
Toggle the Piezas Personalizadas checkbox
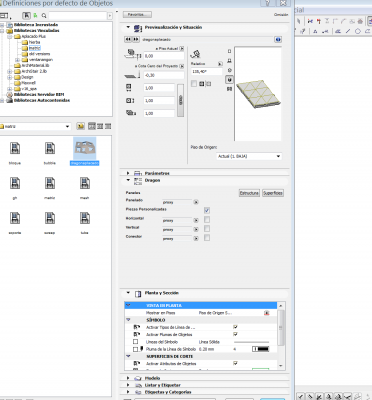207,210
